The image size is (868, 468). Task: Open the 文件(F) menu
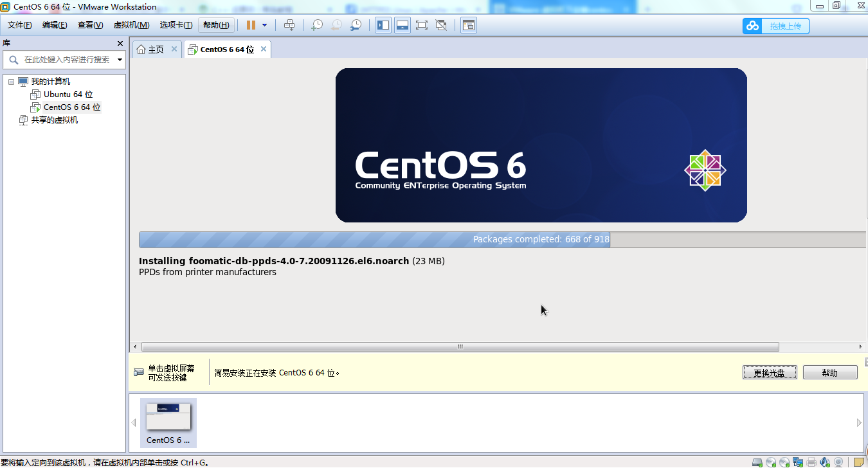[x=20, y=25]
